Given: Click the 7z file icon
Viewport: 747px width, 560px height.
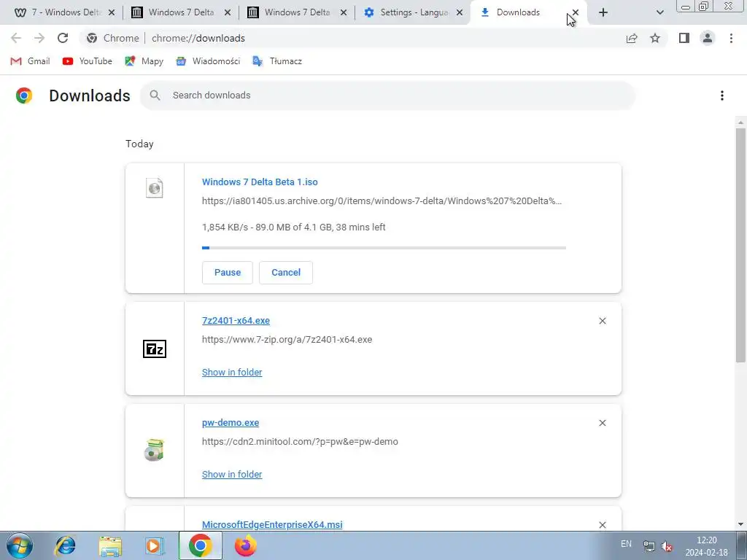Looking at the screenshot, I should pyautogui.click(x=155, y=349).
